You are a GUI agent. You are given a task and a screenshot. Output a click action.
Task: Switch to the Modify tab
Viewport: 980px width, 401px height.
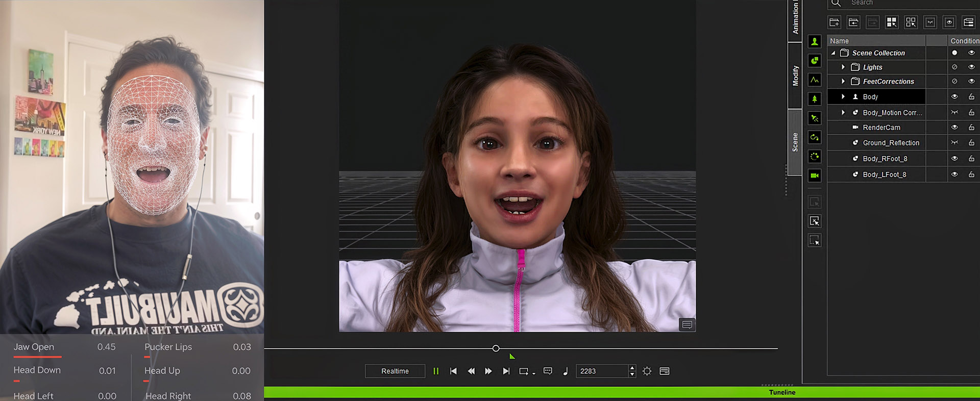click(x=795, y=76)
